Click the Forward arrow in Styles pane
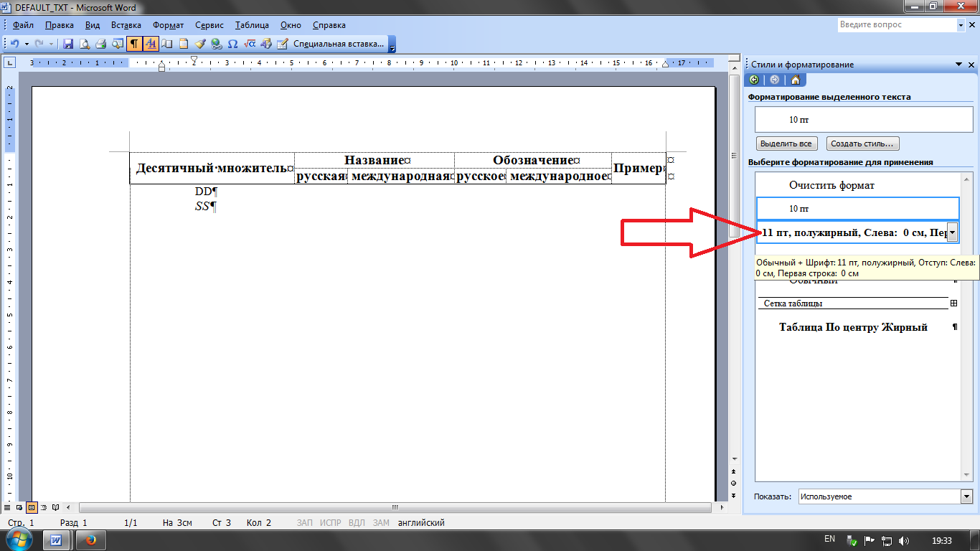The width and height of the screenshot is (980, 551). pyautogui.click(x=775, y=80)
